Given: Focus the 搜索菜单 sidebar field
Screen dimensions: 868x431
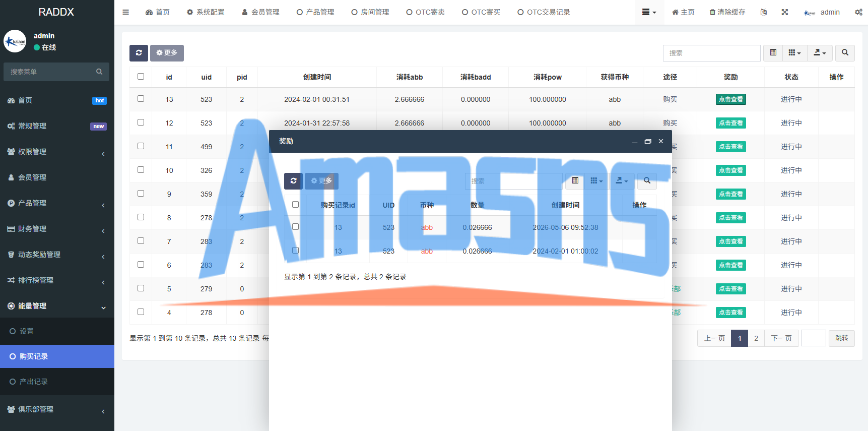Looking at the screenshot, I should (x=50, y=72).
